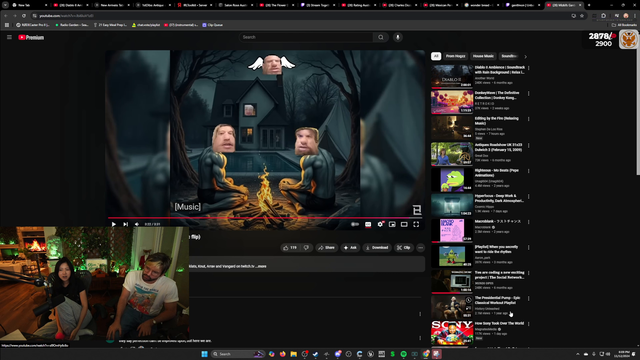The width and height of the screenshot is (640, 360).
Task: Select the From Hogzz chip
Action: (x=456, y=56)
